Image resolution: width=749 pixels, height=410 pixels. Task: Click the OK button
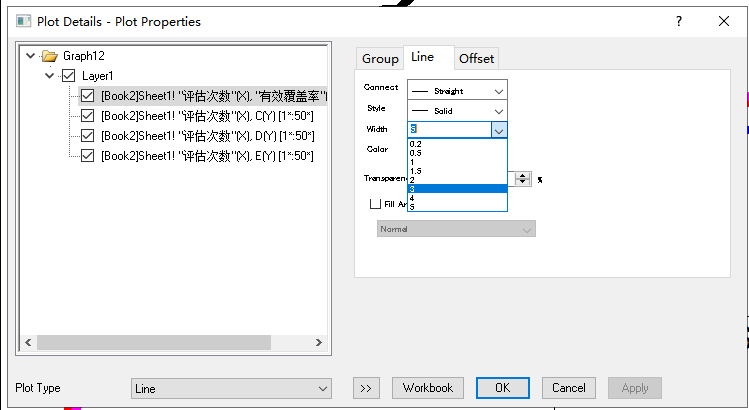tap(502, 388)
